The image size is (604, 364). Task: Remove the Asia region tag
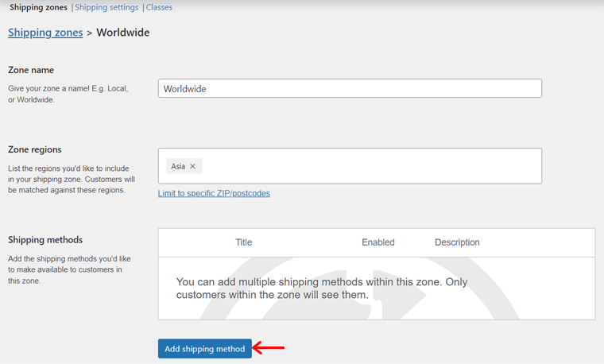[x=192, y=166]
